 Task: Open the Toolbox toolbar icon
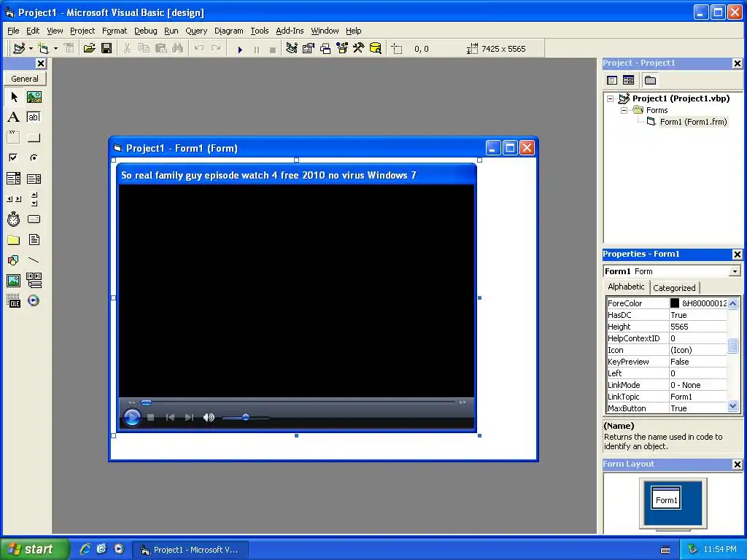(359, 49)
